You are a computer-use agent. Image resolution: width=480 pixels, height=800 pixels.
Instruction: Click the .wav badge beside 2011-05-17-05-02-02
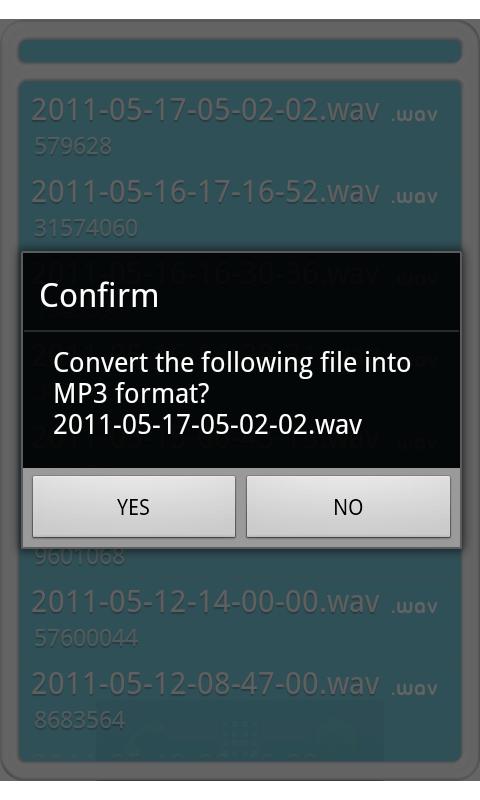pos(414,115)
